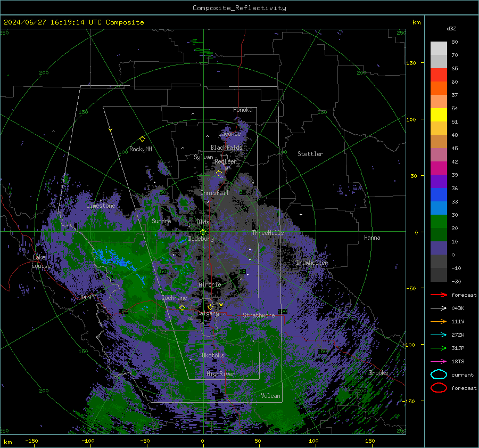Click the -100 tick on the right axis
The width and height of the screenshot is (479, 448).
(x=409, y=345)
